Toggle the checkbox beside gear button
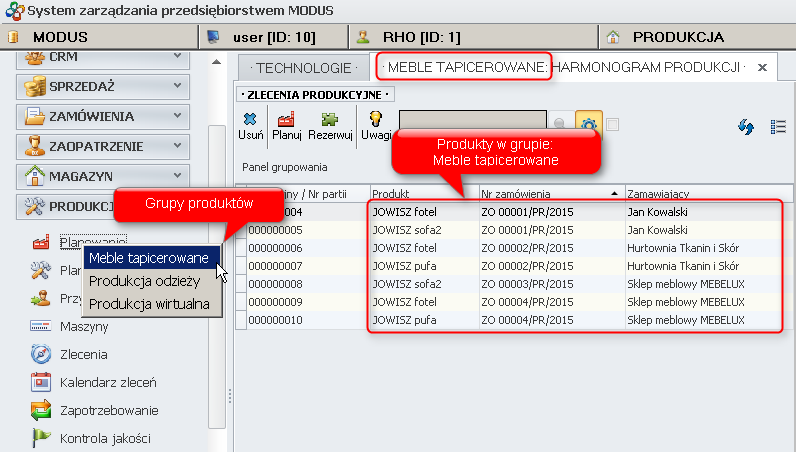Viewport: 796px width, 452px height. (613, 124)
